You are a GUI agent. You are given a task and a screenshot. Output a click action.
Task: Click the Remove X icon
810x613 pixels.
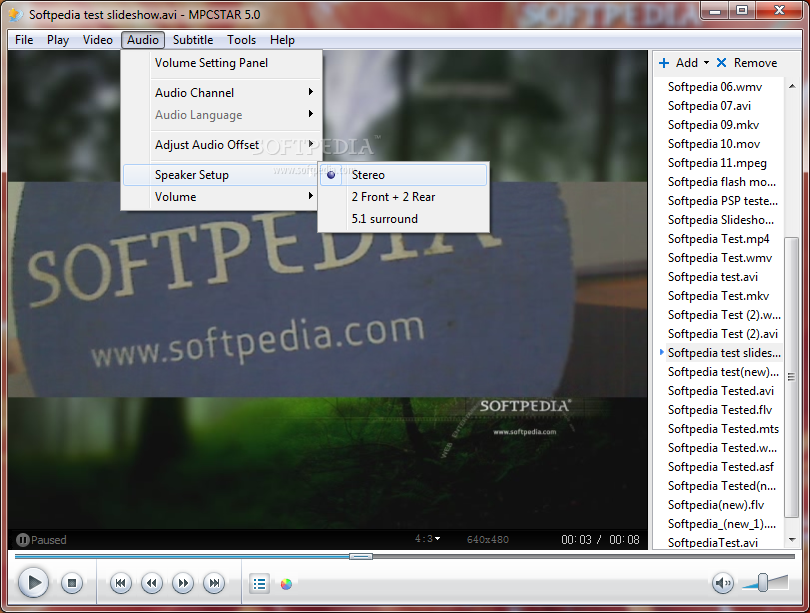click(722, 62)
